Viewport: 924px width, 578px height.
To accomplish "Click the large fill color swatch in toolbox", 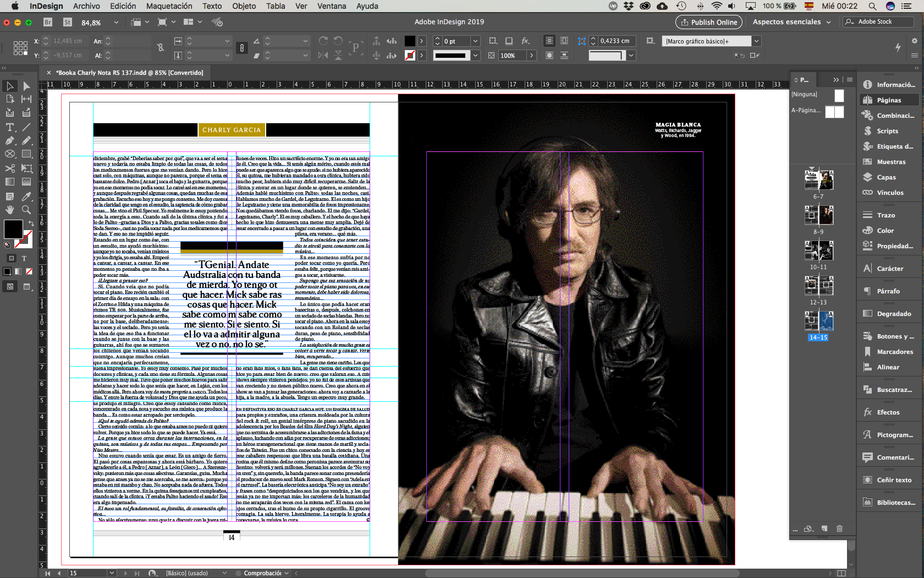I will [13, 229].
